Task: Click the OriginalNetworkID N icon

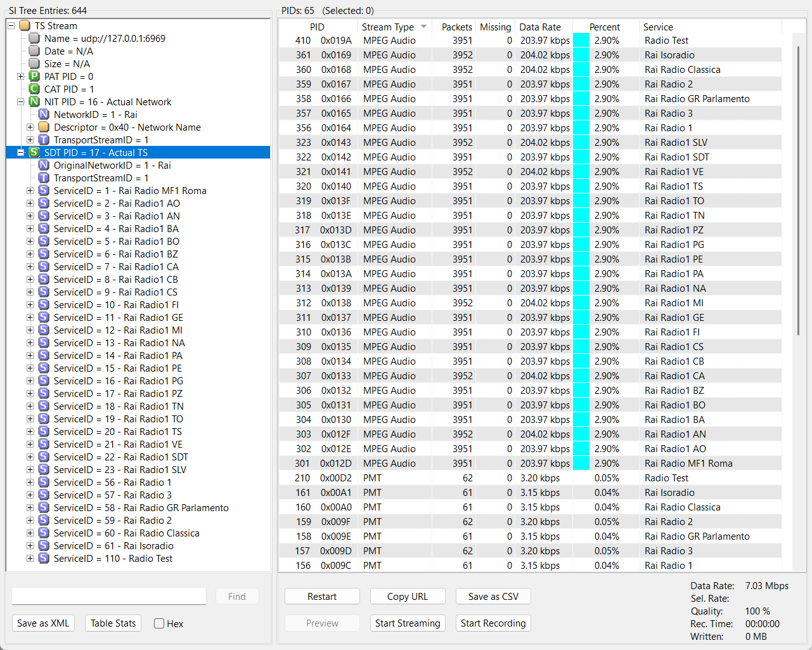Action: (x=44, y=166)
